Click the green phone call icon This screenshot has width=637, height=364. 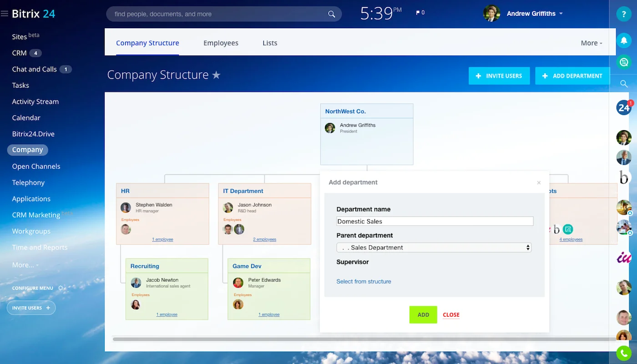[x=624, y=353]
